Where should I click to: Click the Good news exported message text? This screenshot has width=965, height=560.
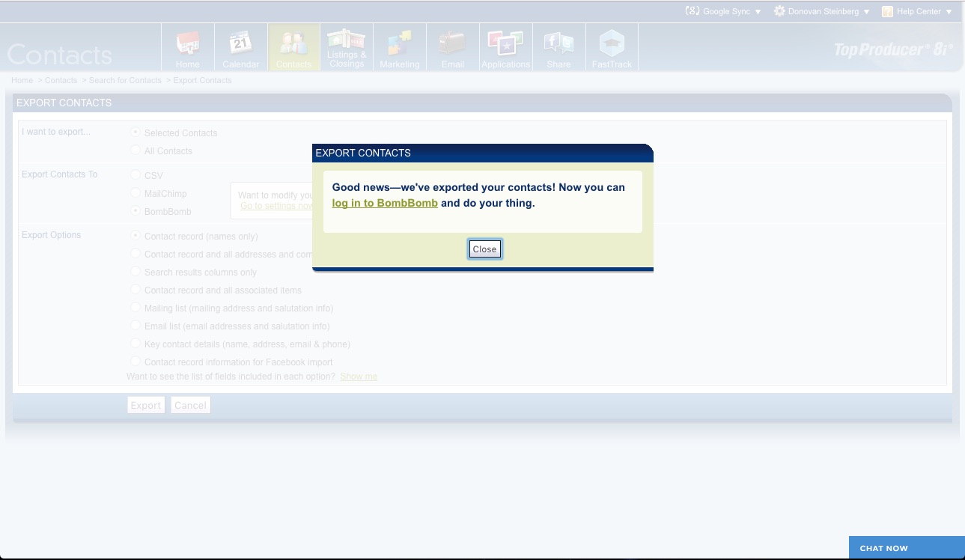point(478,195)
